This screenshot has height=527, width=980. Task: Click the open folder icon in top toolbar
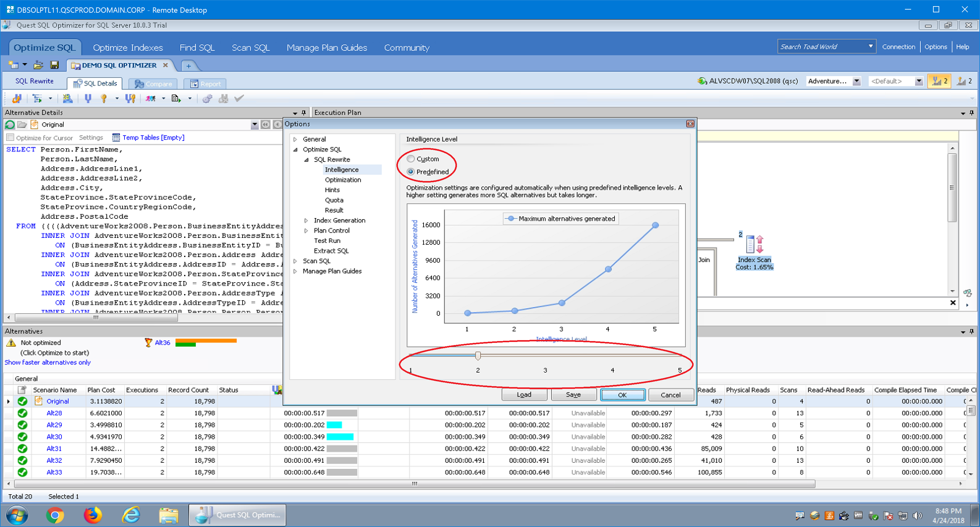[38, 65]
